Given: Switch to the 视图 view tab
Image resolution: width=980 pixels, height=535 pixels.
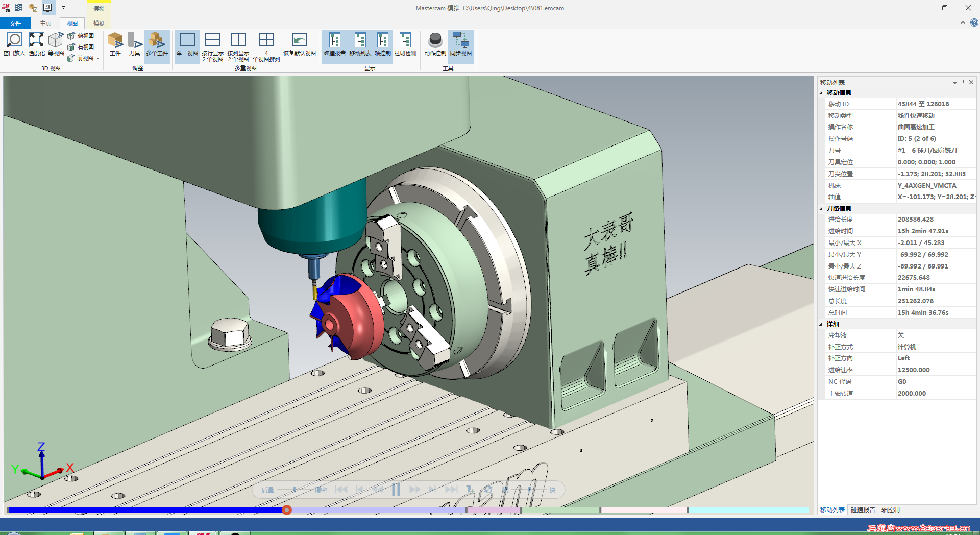Looking at the screenshot, I should pyautogui.click(x=72, y=23).
